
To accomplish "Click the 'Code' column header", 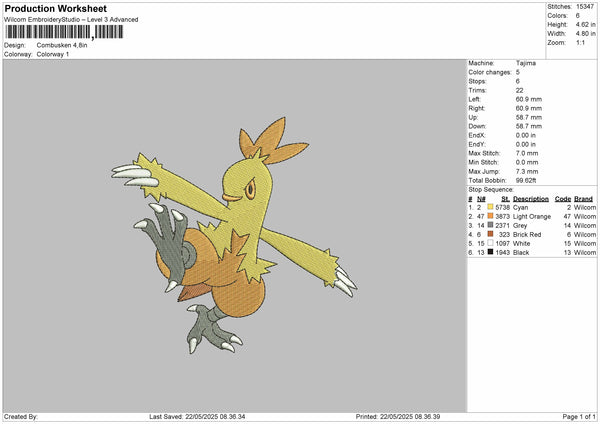I will [x=563, y=199].
